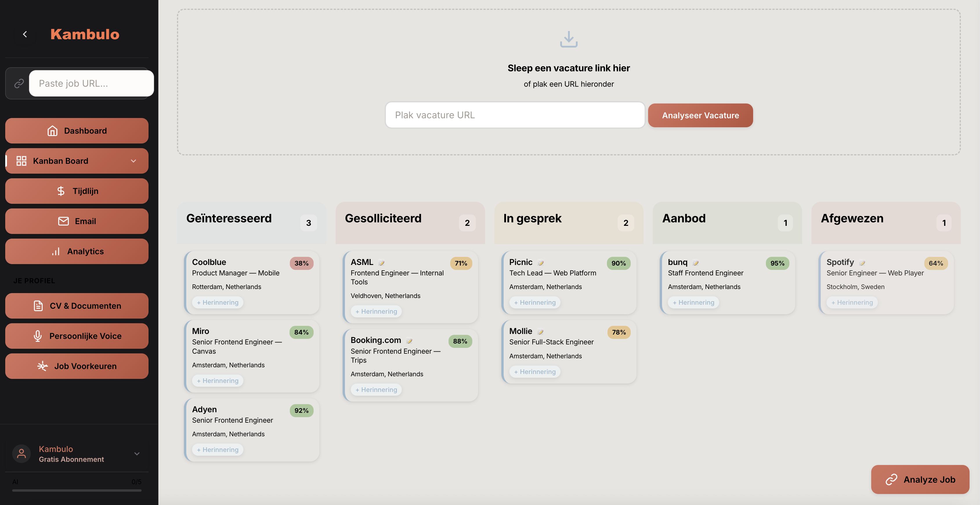Click 'Stockholm, Sweden' location text
This screenshot has height=505, width=980.
click(x=855, y=287)
